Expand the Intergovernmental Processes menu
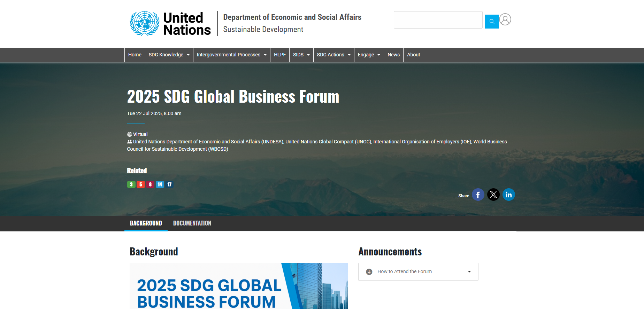644x309 pixels. (x=232, y=55)
